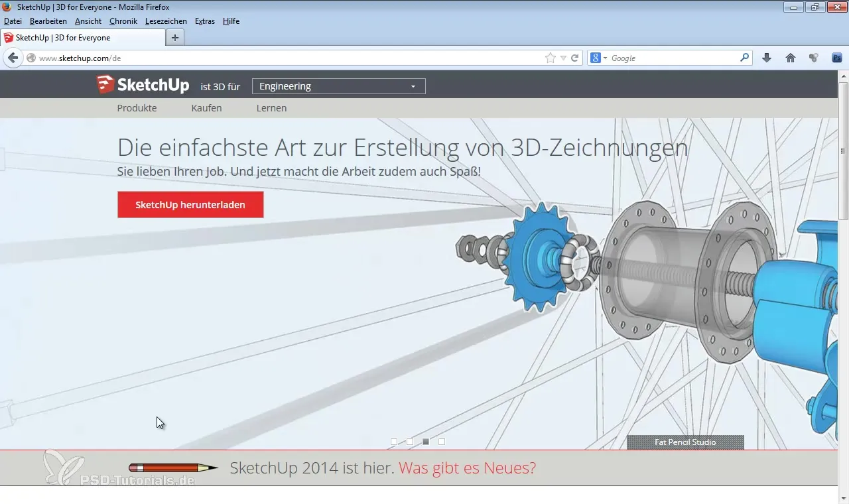Click the SketchUp herunterladen button
The width and height of the screenshot is (849, 504).
point(190,205)
